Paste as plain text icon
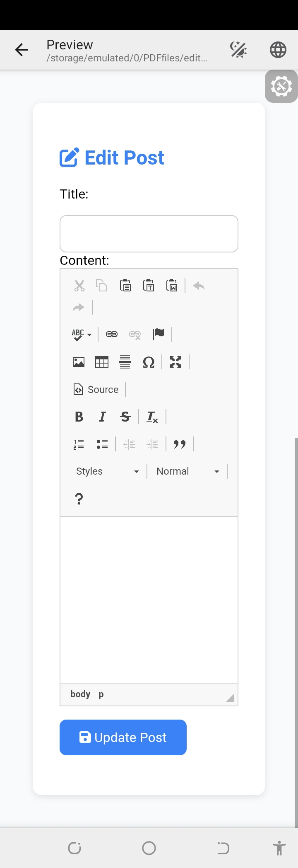 [x=149, y=286]
